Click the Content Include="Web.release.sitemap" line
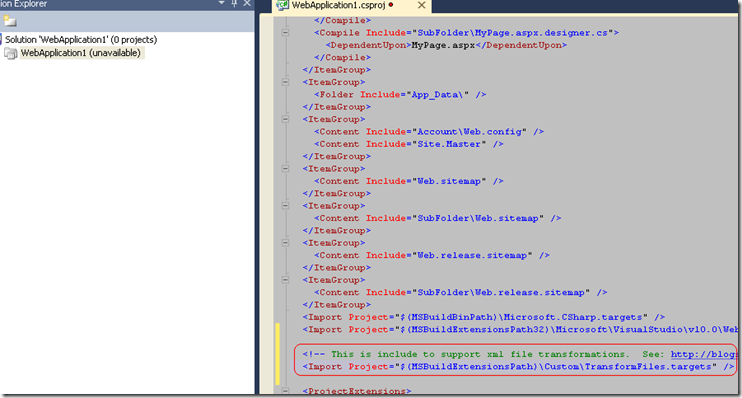The height and width of the screenshot is (398, 742). (x=432, y=256)
